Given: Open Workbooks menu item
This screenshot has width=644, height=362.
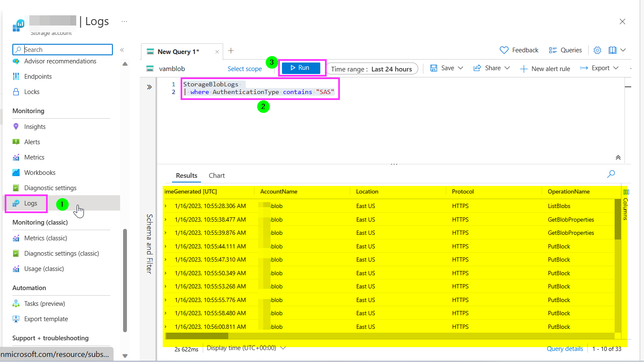Looking at the screenshot, I should 40,173.
